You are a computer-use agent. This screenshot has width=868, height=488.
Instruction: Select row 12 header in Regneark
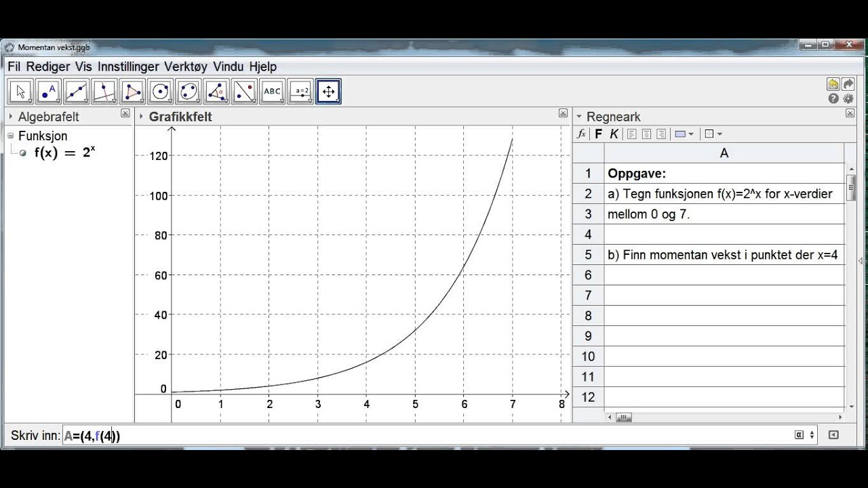[589, 397]
